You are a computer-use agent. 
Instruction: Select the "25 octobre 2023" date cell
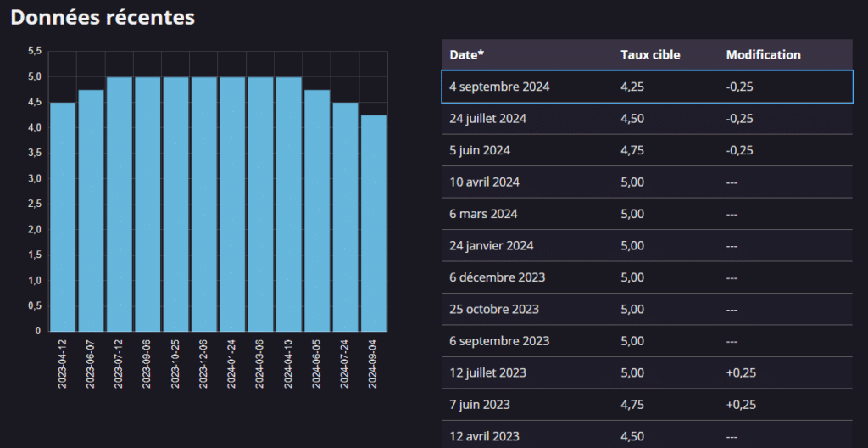494,309
